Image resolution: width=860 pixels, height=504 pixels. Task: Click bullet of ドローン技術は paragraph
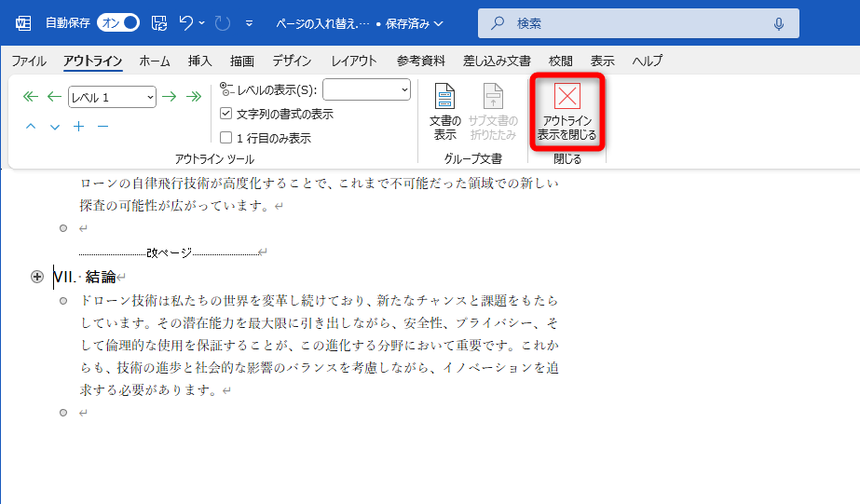pyautogui.click(x=63, y=301)
